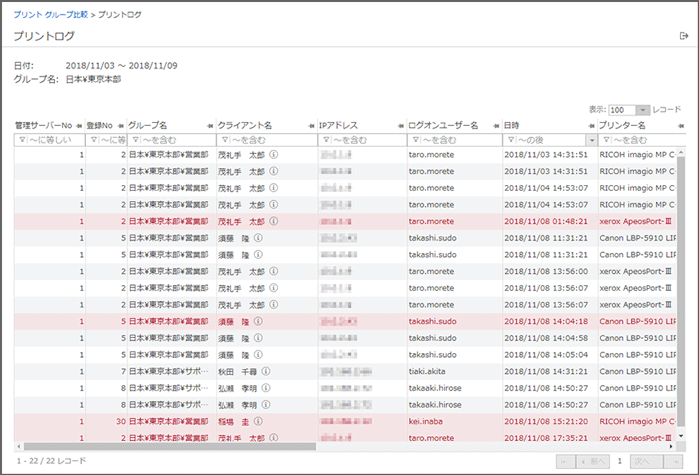Click the 前へ previous page button
Image resolution: width=699 pixels, height=475 pixels.
click(592, 460)
